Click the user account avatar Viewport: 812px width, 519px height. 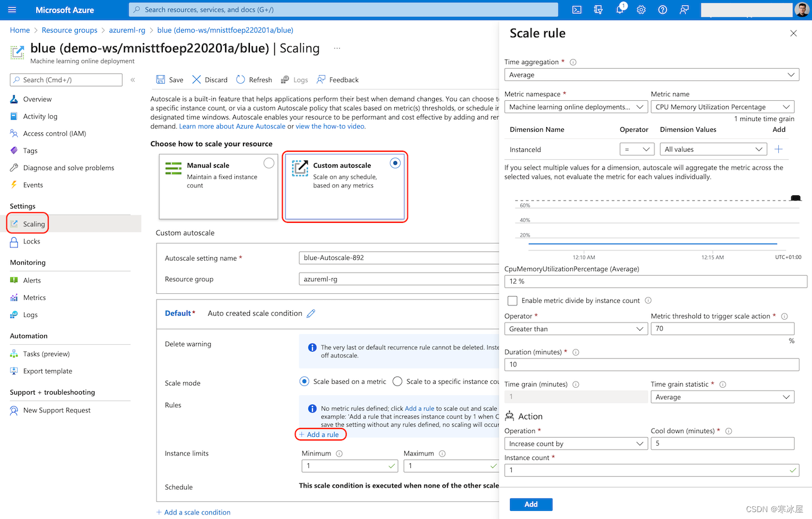(801, 10)
